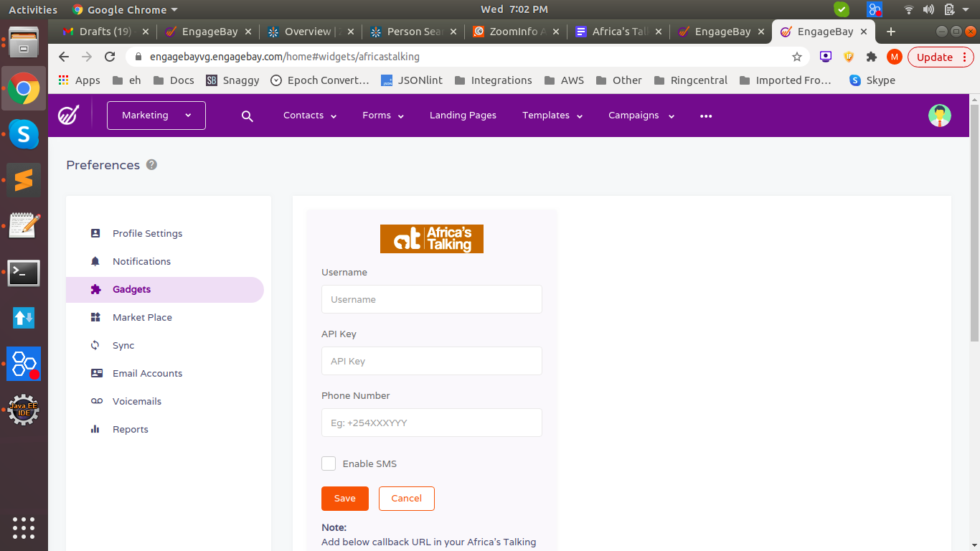
Task: Click the Phone Number input field
Action: pyautogui.click(x=432, y=423)
